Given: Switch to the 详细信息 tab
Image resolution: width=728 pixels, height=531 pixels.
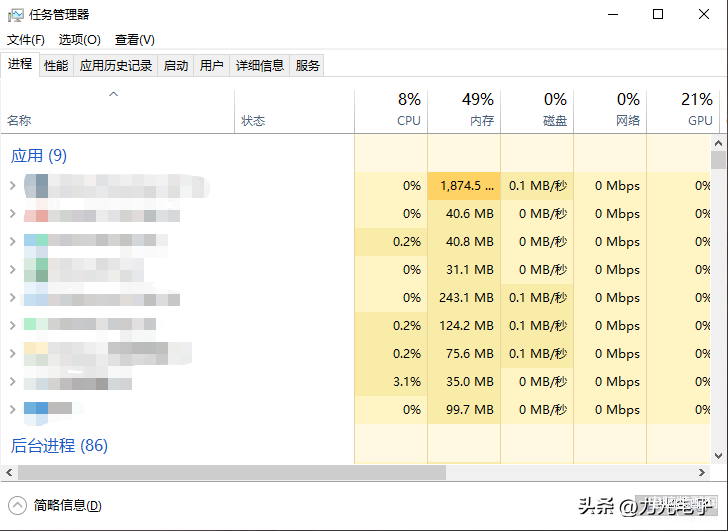Looking at the screenshot, I should click(260, 66).
